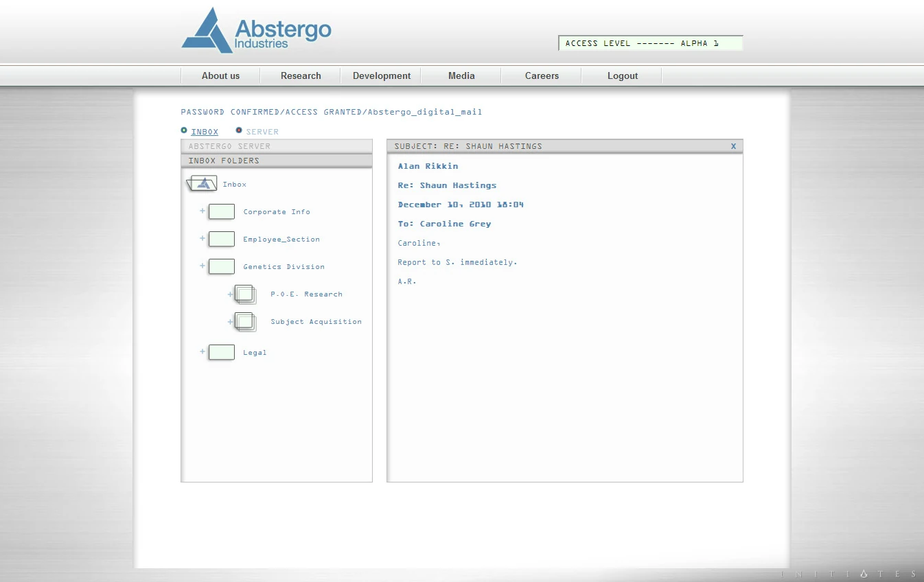924x582 pixels.
Task: Select the SERVER radio button
Action: 239,130
